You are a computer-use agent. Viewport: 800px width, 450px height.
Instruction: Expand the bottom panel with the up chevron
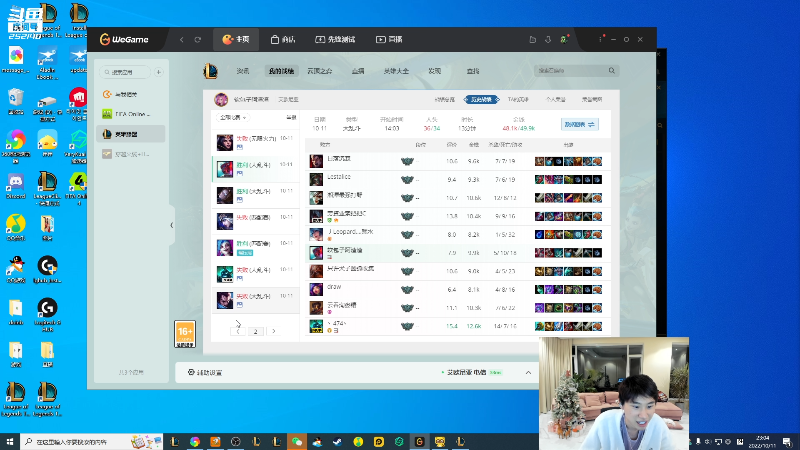tap(528, 372)
